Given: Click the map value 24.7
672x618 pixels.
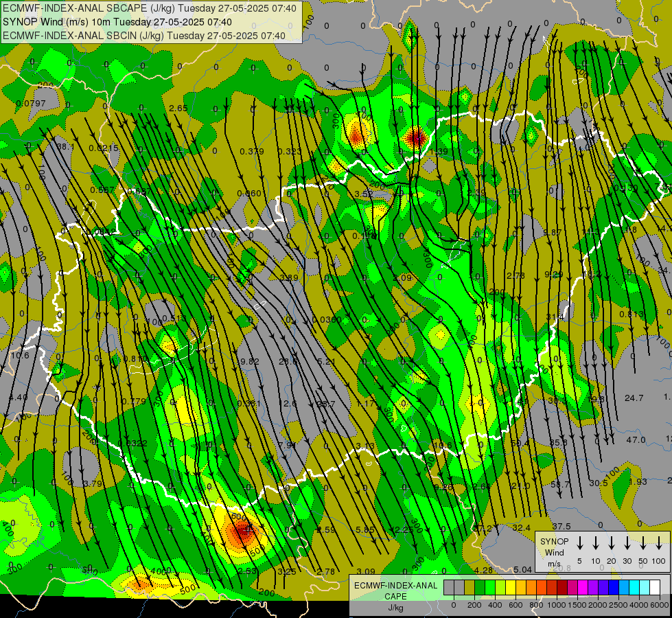Looking at the screenshot, I should pos(634,398).
